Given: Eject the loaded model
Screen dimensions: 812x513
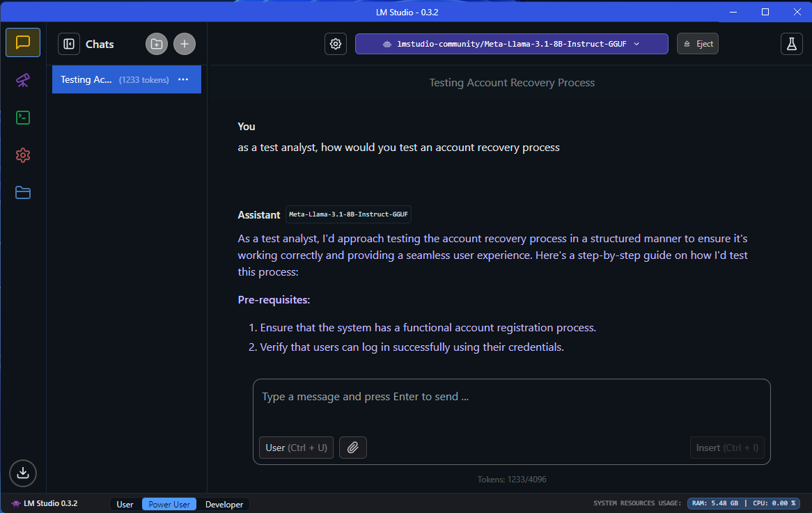Looking at the screenshot, I should 698,44.
